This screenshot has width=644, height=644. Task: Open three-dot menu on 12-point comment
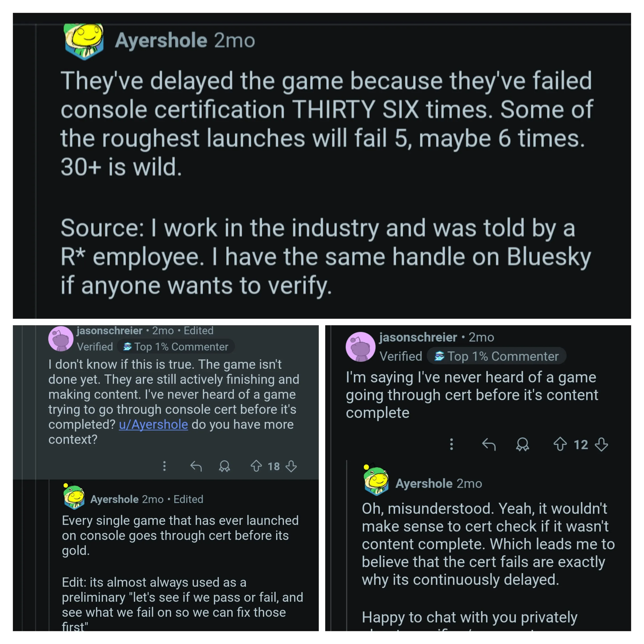tap(451, 444)
